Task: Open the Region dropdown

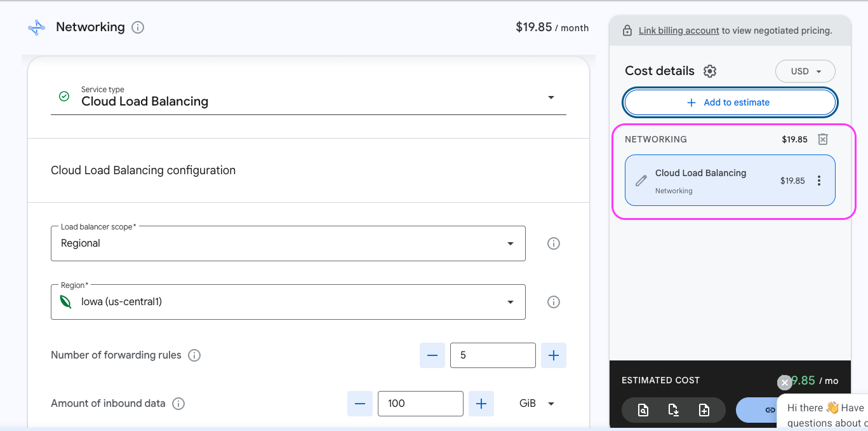Action: pos(288,302)
